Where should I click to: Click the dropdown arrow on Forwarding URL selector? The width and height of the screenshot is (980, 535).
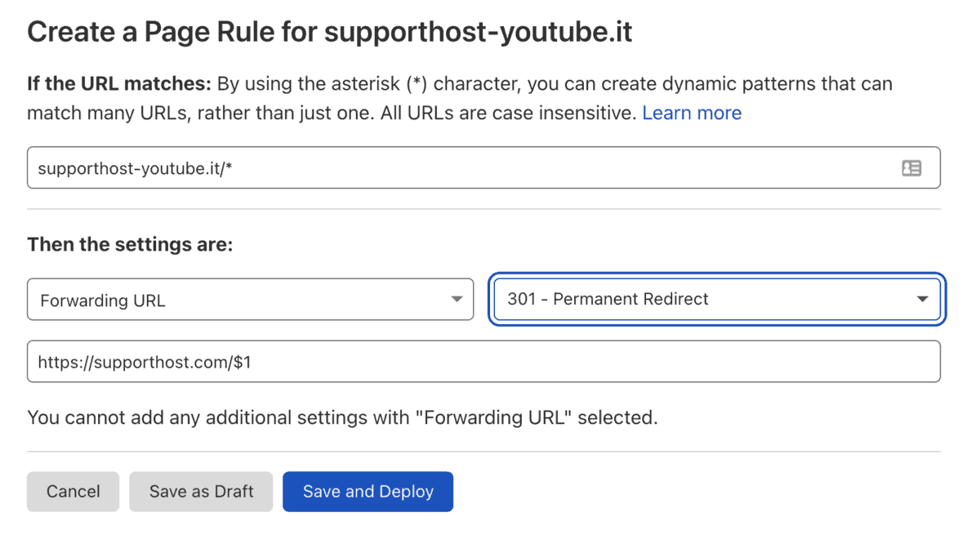coord(457,299)
